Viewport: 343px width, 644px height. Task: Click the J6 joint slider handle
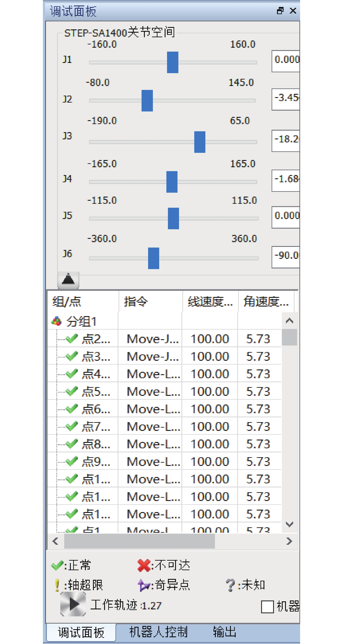point(154,258)
